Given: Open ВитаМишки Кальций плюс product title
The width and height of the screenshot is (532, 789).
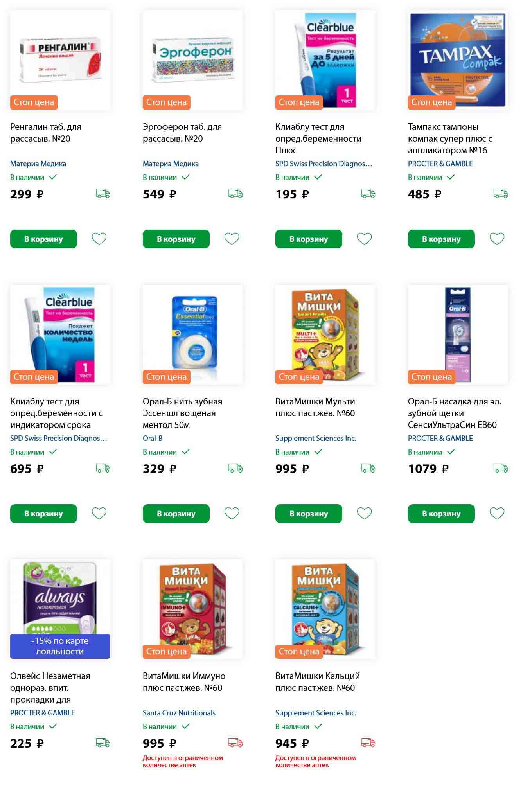Looking at the screenshot, I should 317,682.
